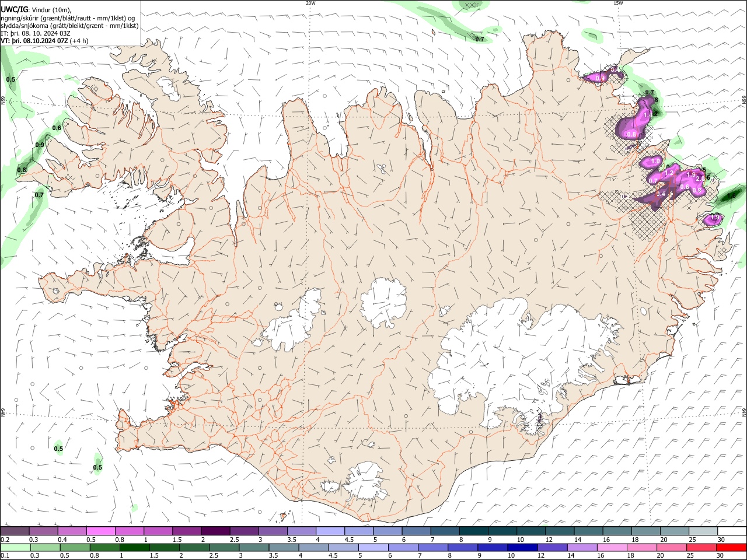Screen dimensions: 747x560
Task: Click the black '0.8' rain value off Westfjords
Action: click(x=22, y=170)
